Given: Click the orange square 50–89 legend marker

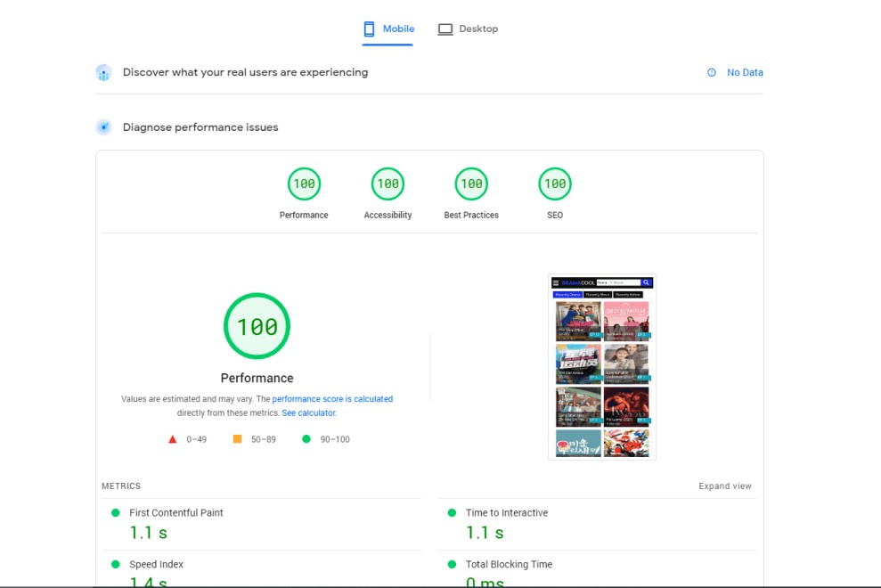Looking at the screenshot, I should (x=237, y=439).
